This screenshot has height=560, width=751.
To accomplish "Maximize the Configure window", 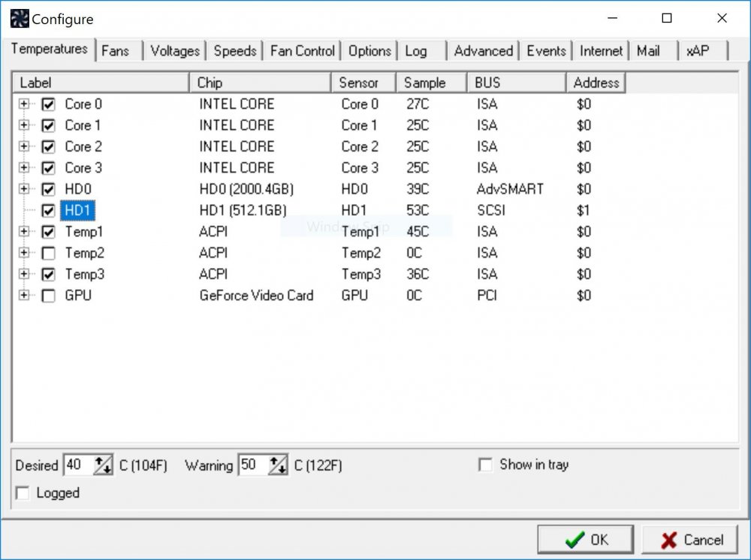I will [667, 18].
